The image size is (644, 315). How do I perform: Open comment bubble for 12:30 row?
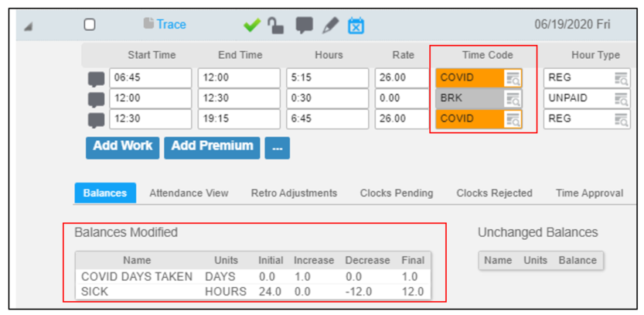click(x=96, y=120)
